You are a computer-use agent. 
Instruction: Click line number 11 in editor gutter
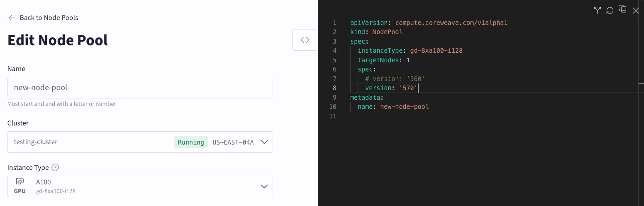[x=332, y=116]
